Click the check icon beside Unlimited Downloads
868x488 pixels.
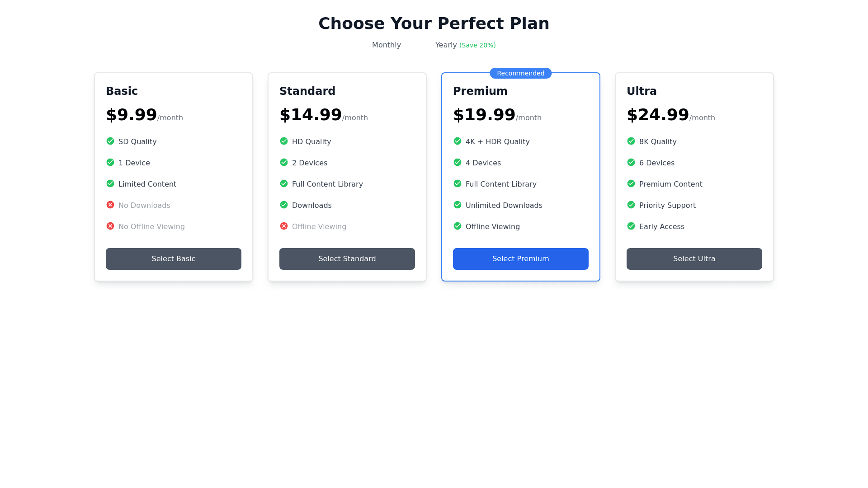point(458,205)
